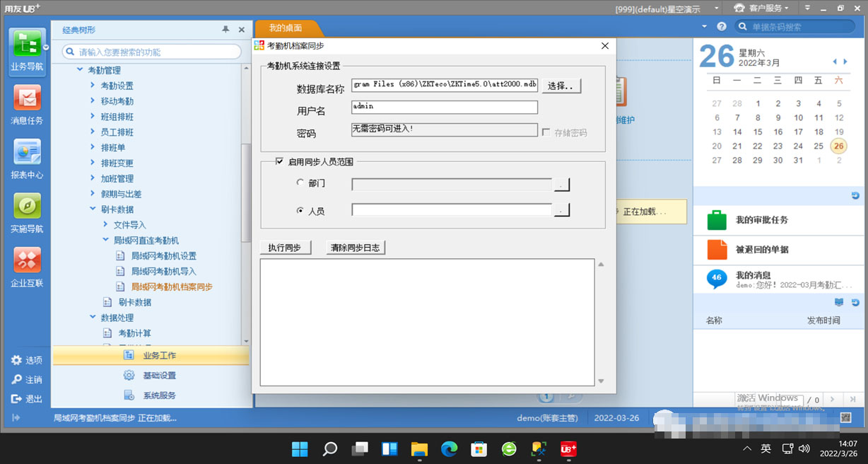868x464 pixels.
Task: Open Microsoft Edge from taskbar
Action: [x=450, y=448]
